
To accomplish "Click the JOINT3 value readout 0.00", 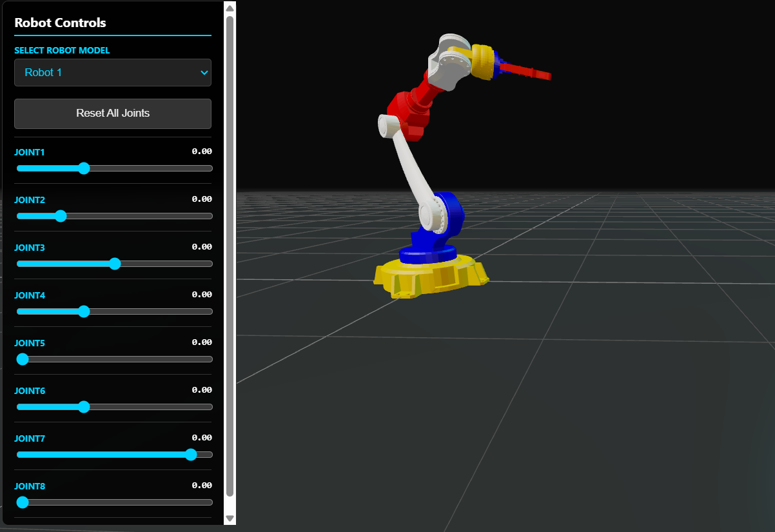I will click(202, 247).
